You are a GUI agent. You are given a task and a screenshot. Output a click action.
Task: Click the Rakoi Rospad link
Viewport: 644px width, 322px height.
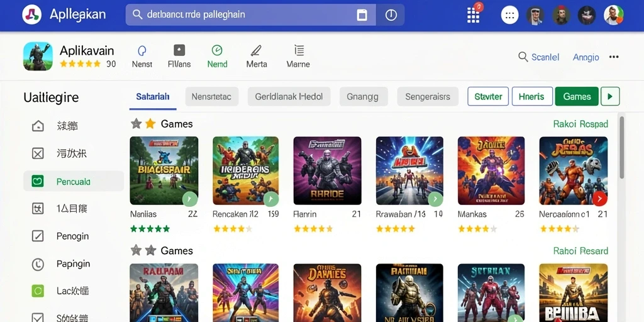click(580, 124)
